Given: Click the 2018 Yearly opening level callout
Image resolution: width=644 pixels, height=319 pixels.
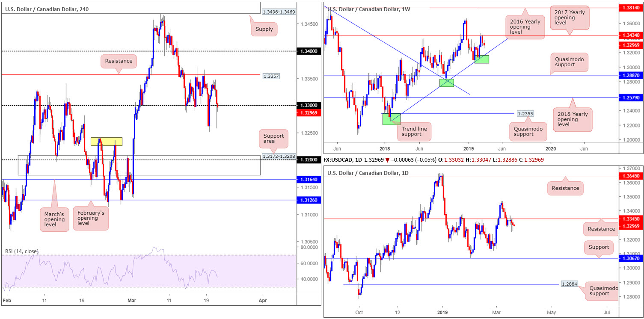Looking at the screenshot, I should point(575,119).
